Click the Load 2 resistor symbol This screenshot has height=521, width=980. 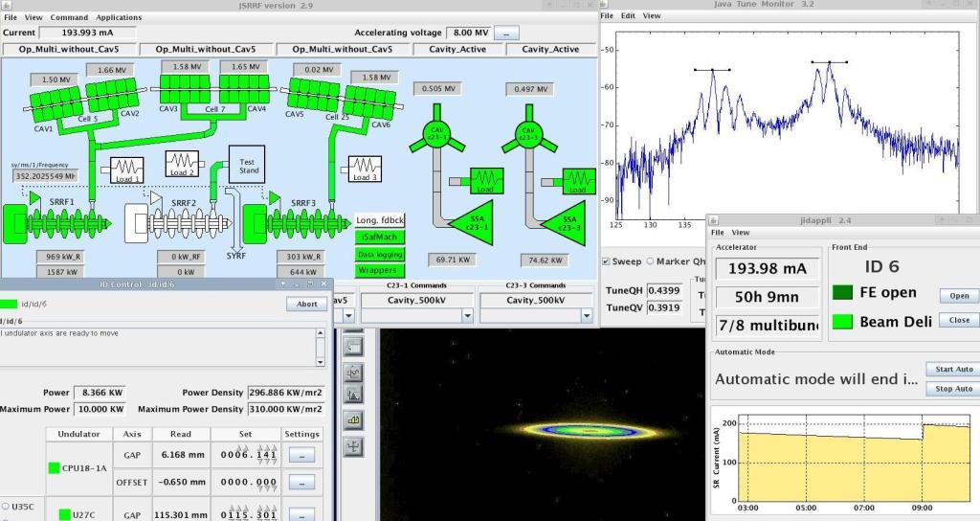point(182,166)
